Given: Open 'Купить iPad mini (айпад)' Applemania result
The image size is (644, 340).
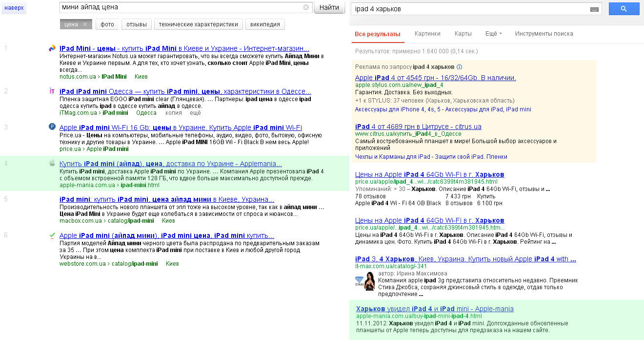Looking at the screenshot, I should tap(171, 164).
